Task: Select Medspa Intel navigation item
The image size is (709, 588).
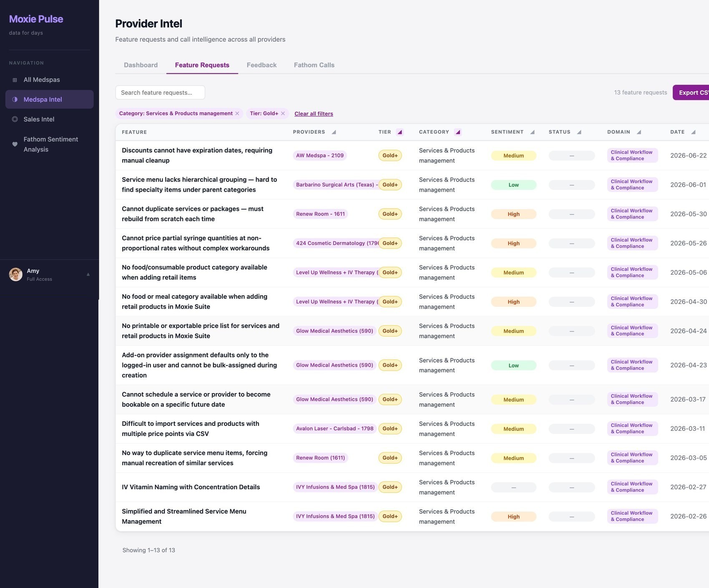Action: (49, 100)
